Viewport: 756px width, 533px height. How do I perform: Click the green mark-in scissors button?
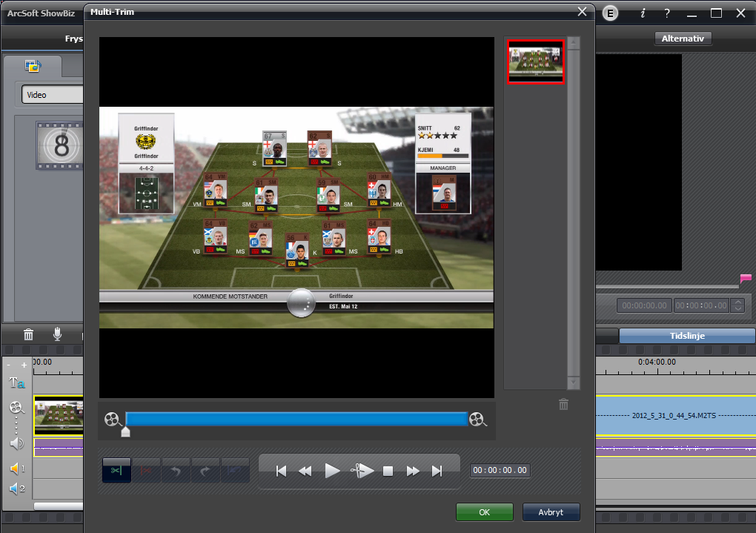coord(116,470)
